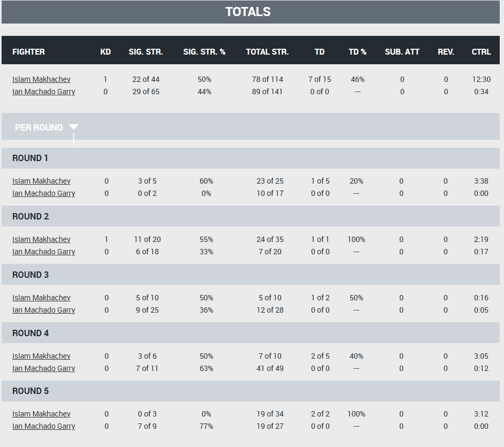Viewport: 504px width, 447px height.
Task: Open Islam Makhachev link under Round 3
Action: (x=41, y=298)
